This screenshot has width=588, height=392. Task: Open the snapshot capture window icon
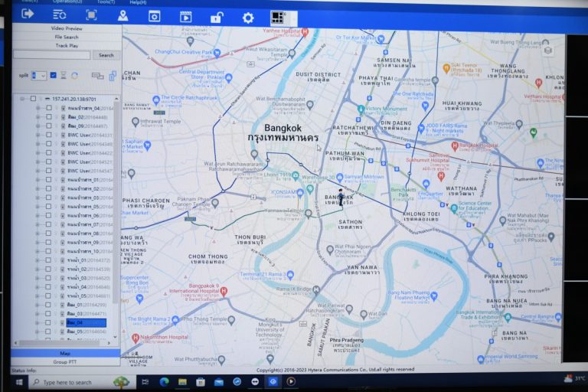tap(154, 17)
